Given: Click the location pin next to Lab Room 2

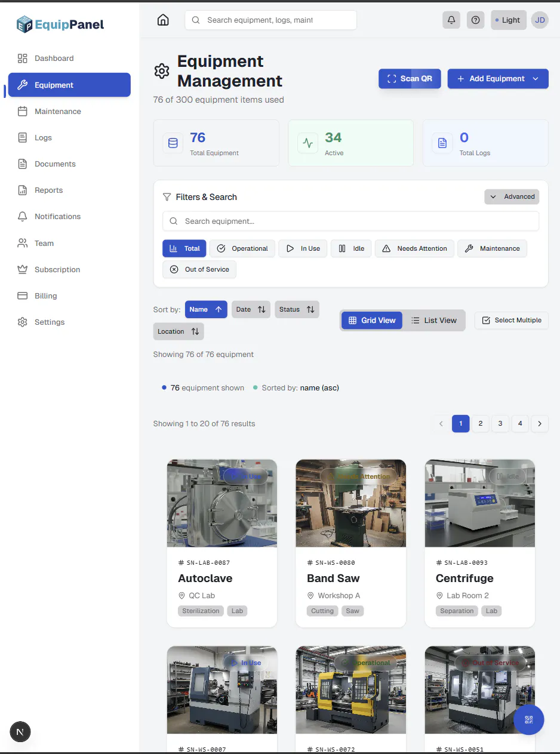Looking at the screenshot, I should [x=439, y=596].
